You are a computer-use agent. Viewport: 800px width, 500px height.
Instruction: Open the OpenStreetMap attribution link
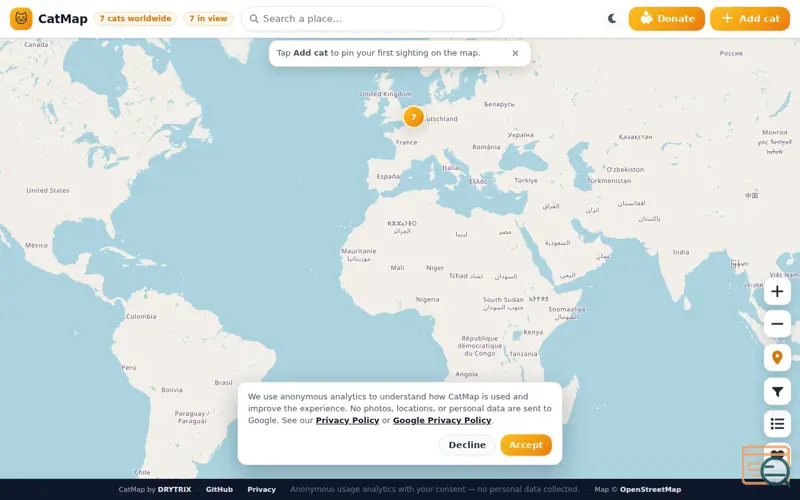(651, 489)
